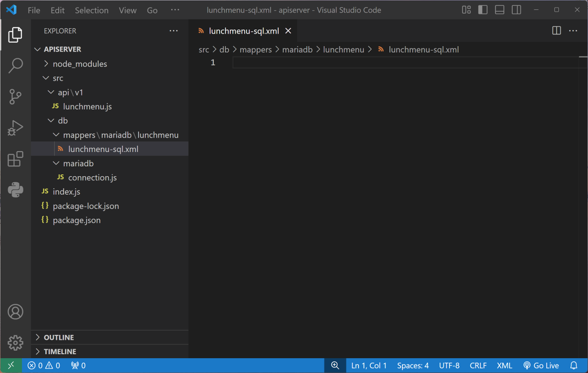Click Go Live in status bar

pyautogui.click(x=541, y=365)
